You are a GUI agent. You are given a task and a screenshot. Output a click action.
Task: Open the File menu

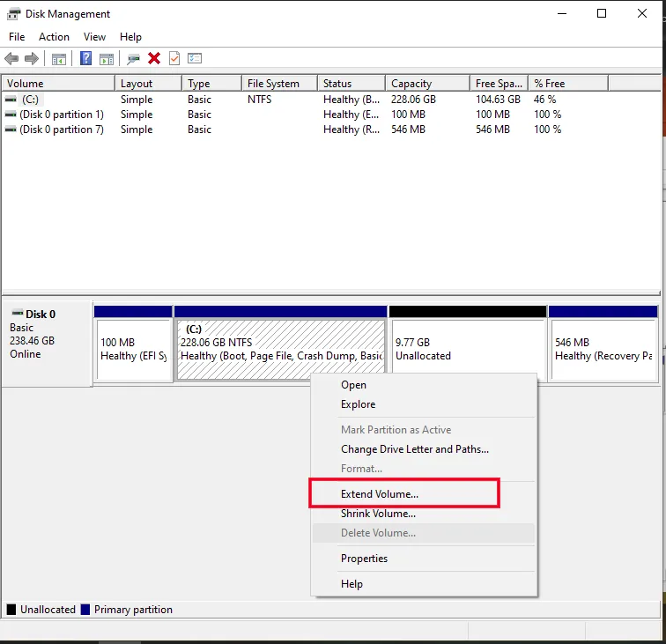pos(17,37)
